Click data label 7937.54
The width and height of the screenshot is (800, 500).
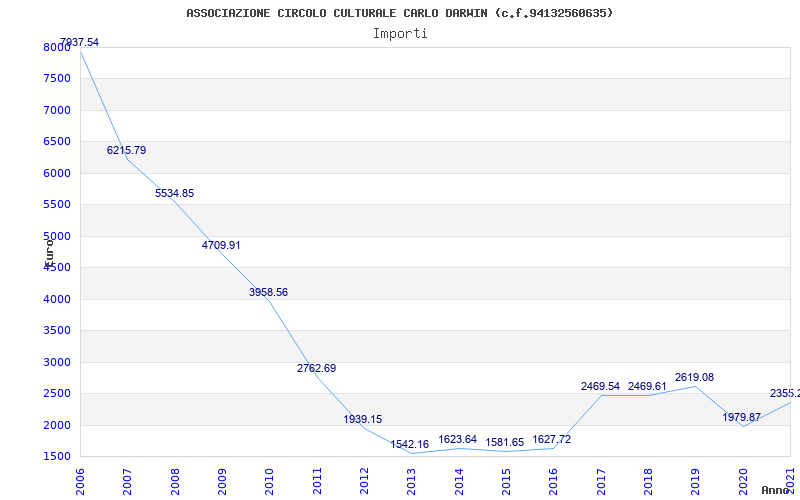pyautogui.click(x=80, y=42)
